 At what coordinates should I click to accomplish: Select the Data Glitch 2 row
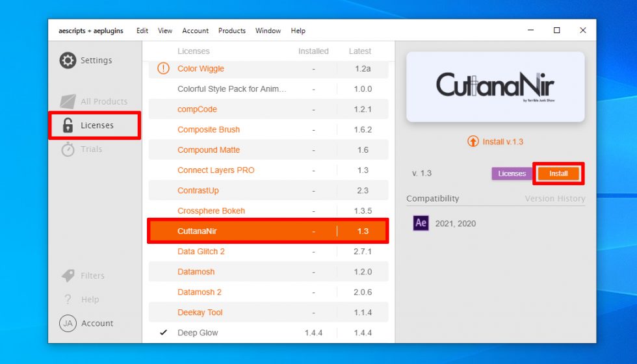tap(268, 252)
